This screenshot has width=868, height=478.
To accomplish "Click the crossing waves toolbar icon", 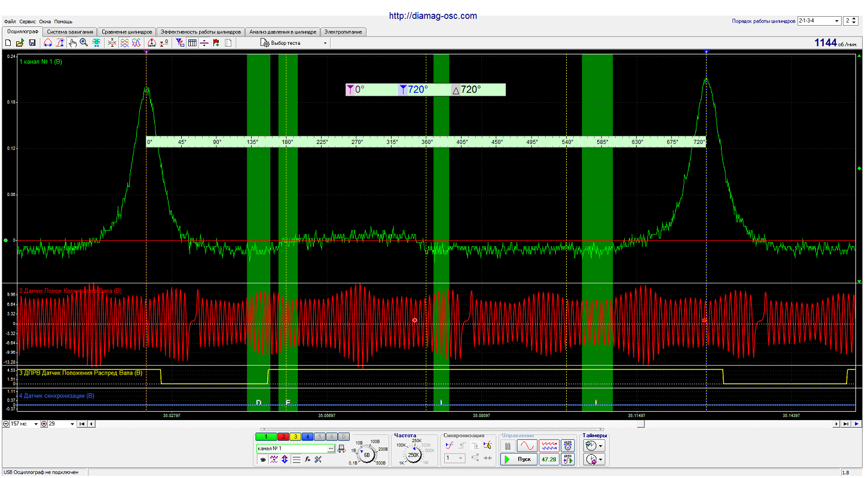I will click(112, 42).
